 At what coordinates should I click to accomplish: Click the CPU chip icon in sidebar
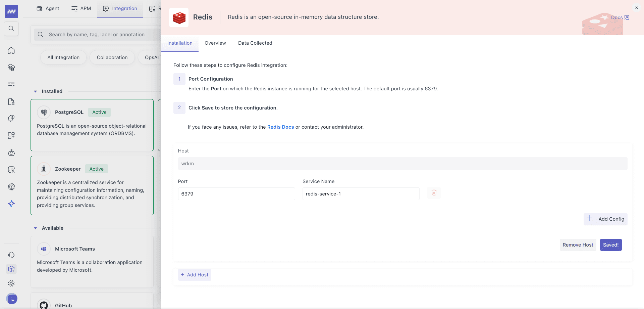coord(11,187)
